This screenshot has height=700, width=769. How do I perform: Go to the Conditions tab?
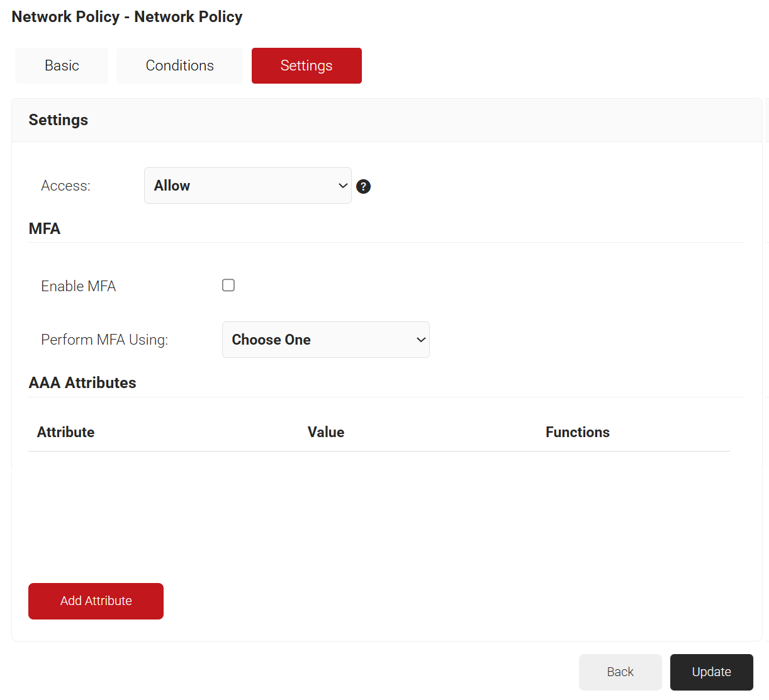tap(179, 65)
